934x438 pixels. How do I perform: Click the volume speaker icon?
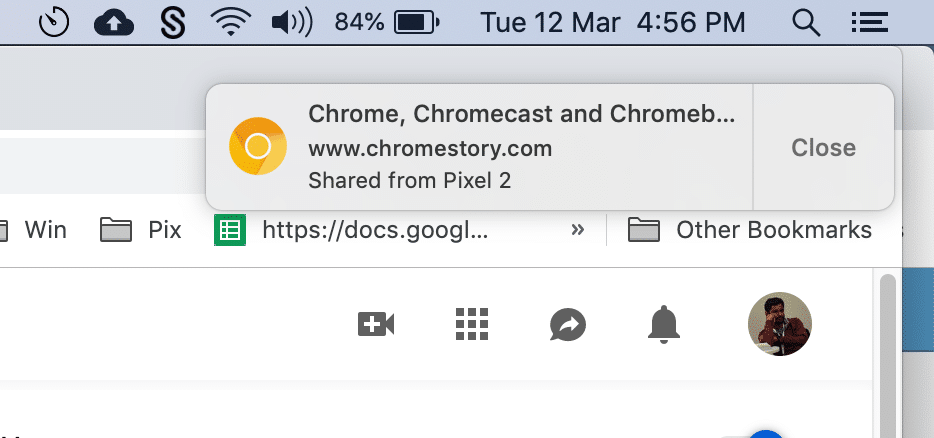pyautogui.click(x=292, y=22)
